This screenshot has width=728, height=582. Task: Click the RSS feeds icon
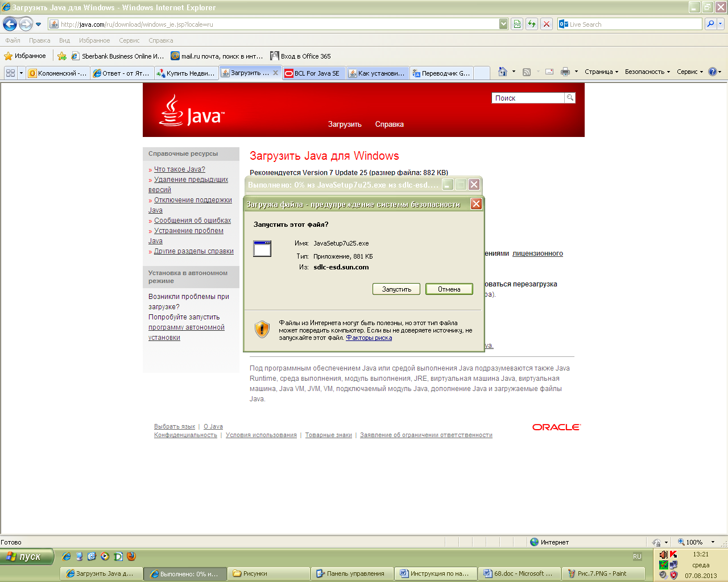527,72
